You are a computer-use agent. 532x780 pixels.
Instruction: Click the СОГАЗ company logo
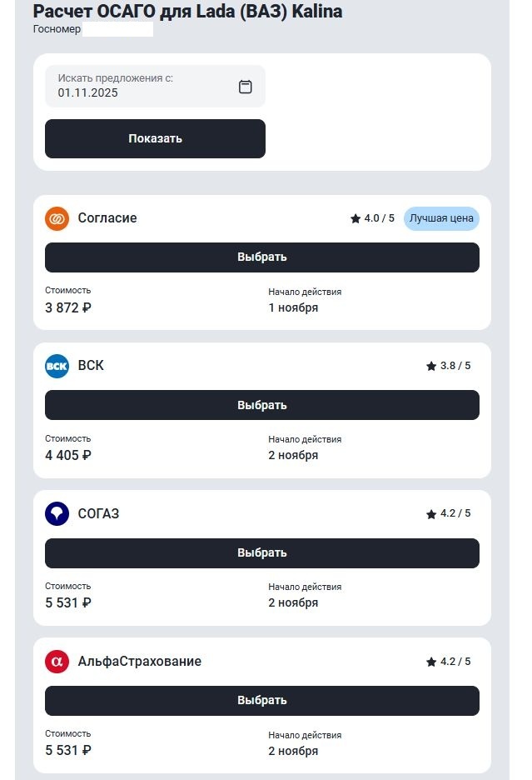pyautogui.click(x=57, y=513)
